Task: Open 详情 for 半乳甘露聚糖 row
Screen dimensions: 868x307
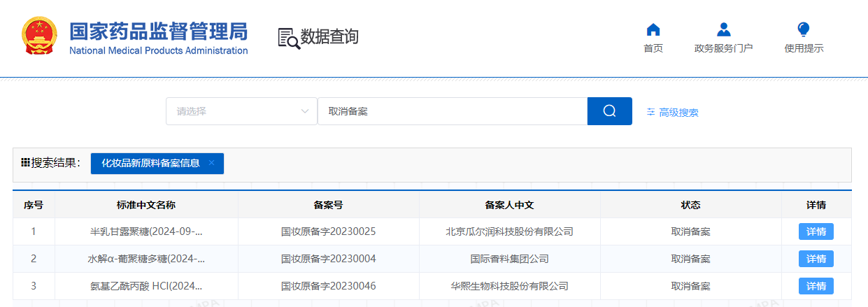Action: [816, 231]
